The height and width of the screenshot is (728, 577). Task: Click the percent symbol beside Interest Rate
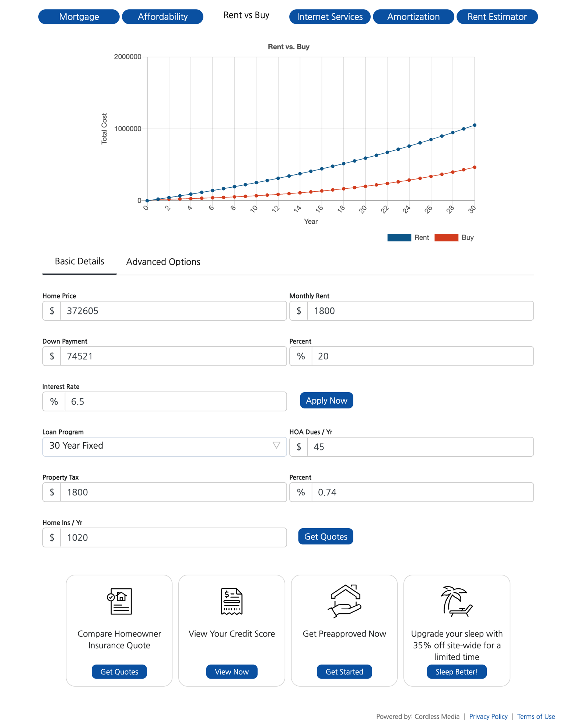(x=54, y=401)
